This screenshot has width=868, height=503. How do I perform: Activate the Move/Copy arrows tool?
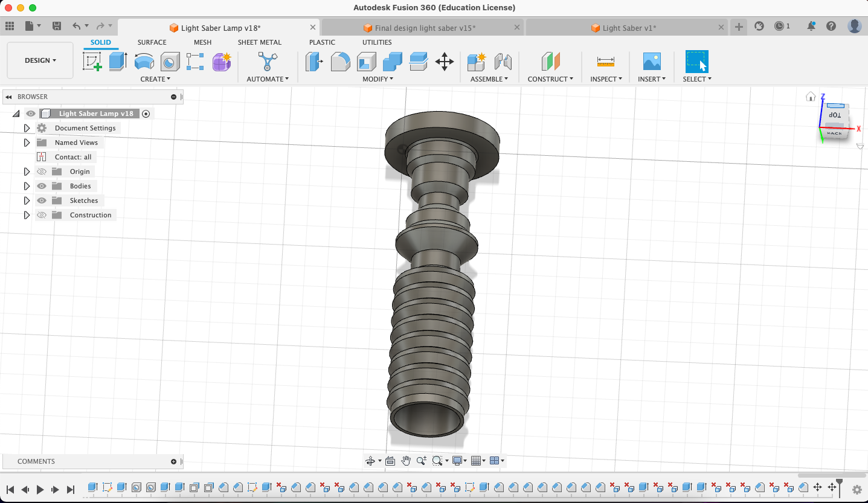445,62
